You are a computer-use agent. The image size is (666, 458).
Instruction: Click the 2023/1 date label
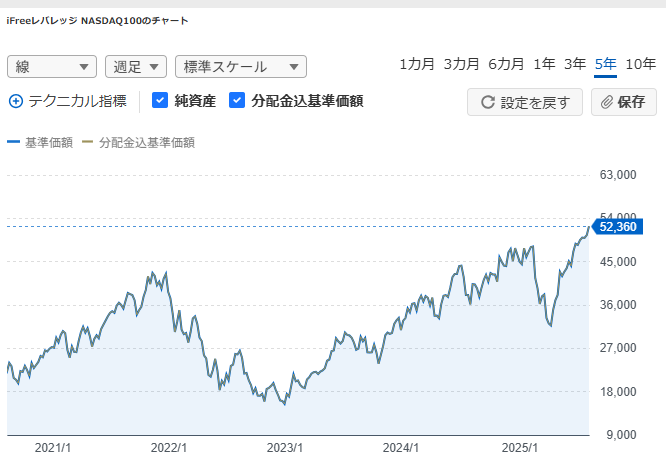(x=285, y=448)
